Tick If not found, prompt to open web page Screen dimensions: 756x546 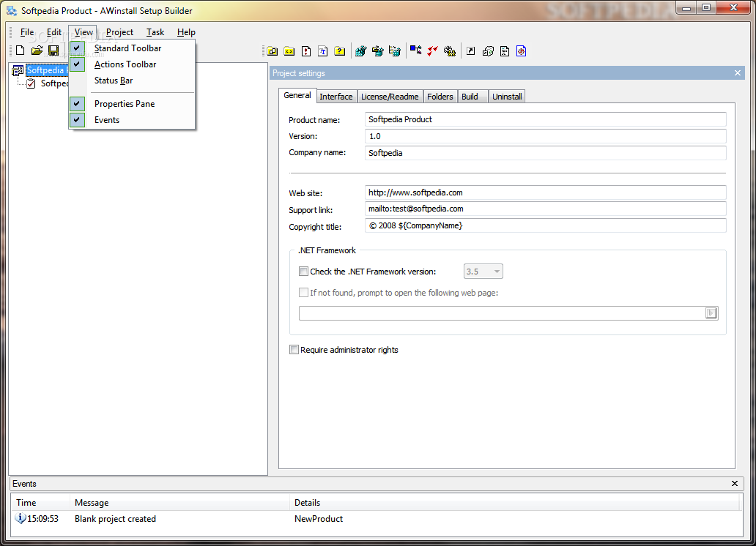click(x=303, y=293)
